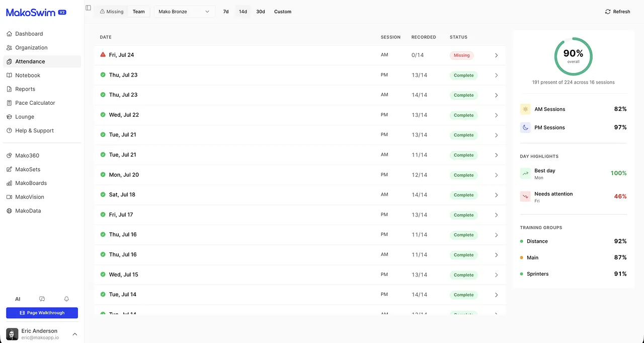This screenshot has height=343, width=644.
Task: Click the eric@makoapp.io email
Action: pos(40,337)
